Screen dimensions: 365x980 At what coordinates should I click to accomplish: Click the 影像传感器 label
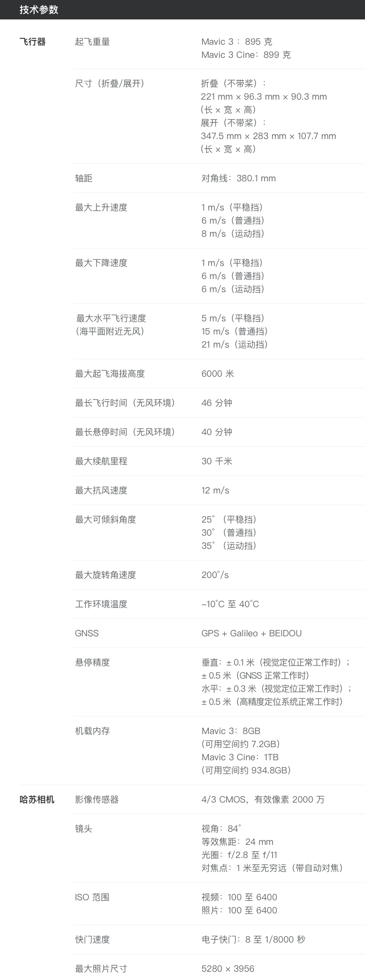point(97,800)
